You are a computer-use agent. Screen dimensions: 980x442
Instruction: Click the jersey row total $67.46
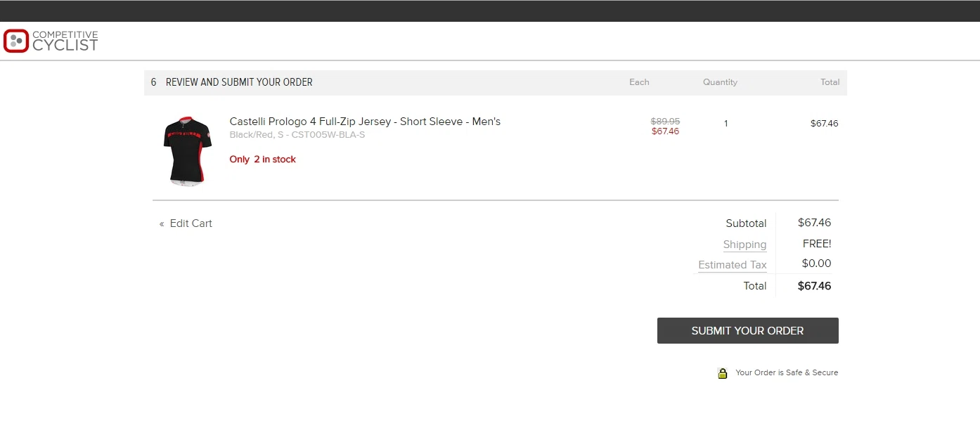(824, 124)
